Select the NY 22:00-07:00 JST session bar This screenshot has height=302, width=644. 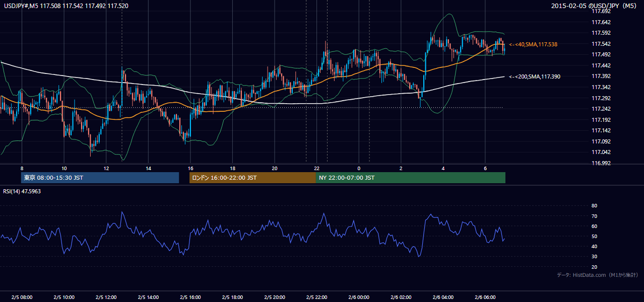(411, 178)
